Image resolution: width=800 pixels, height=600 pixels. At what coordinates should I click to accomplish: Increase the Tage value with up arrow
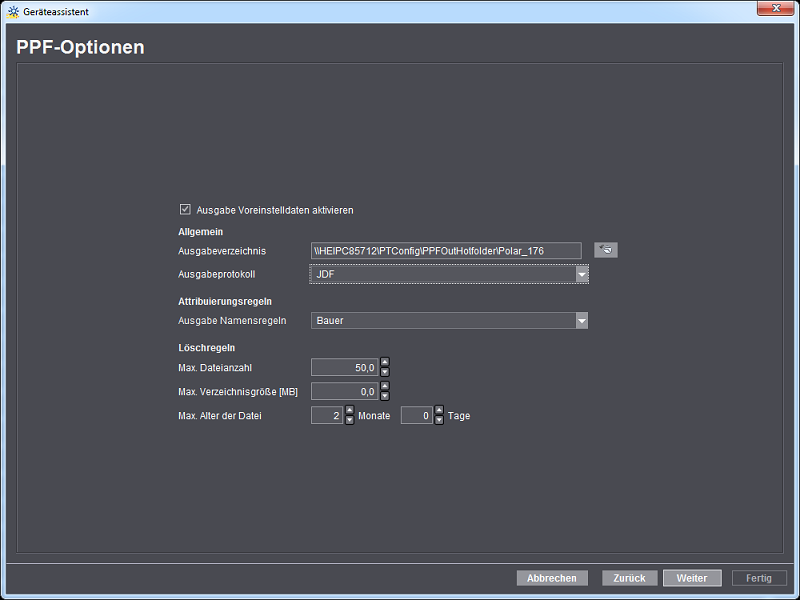pos(439,410)
